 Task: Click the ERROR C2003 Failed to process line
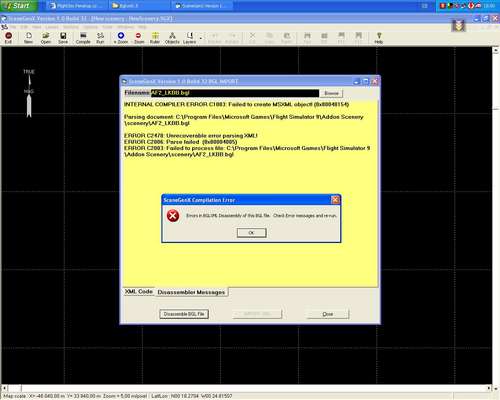[x=247, y=151]
